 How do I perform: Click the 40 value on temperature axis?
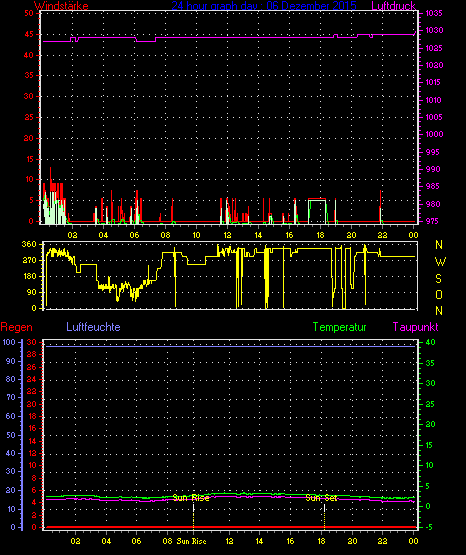(430, 343)
